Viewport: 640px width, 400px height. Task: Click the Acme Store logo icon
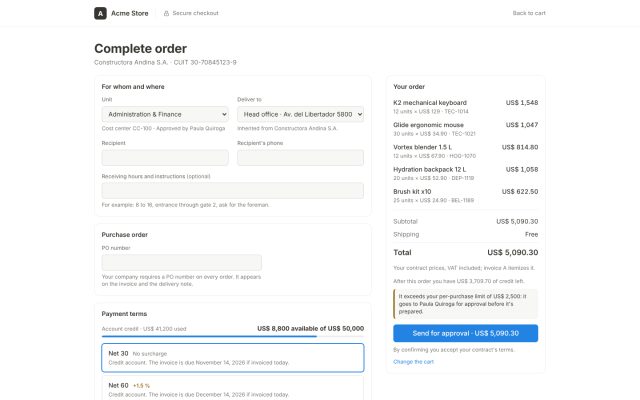pos(100,13)
